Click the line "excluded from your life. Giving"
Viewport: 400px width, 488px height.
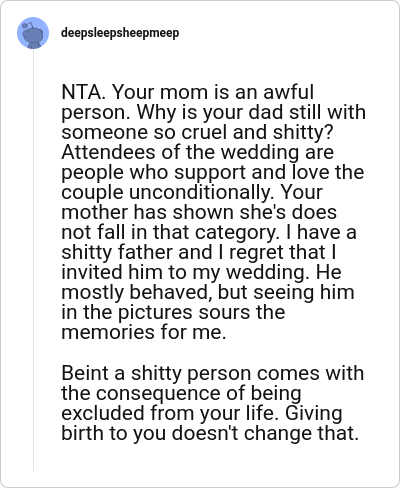click(202, 413)
